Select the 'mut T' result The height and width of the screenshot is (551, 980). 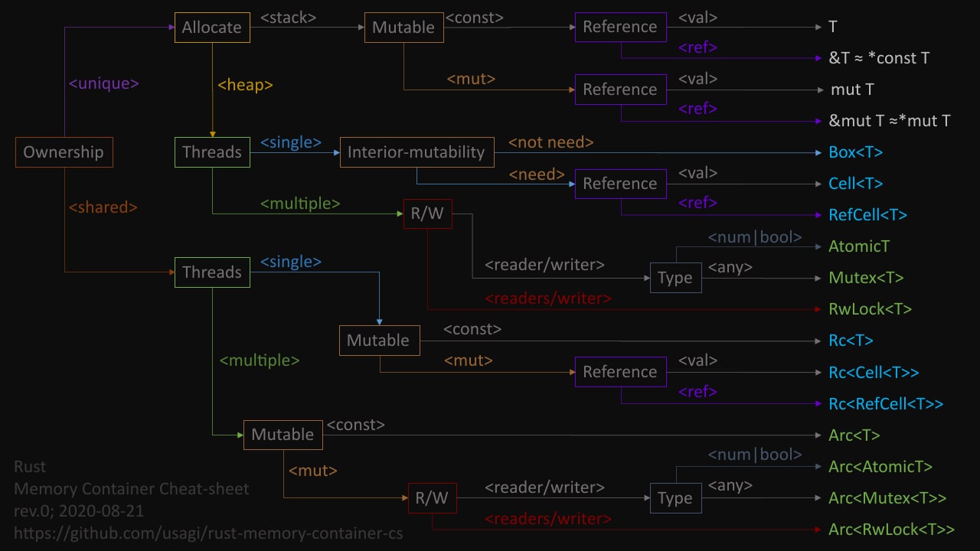pos(852,90)
